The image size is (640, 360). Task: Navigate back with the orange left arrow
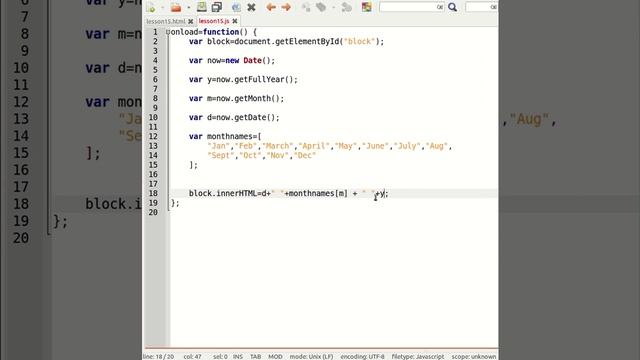click(271, 7)
